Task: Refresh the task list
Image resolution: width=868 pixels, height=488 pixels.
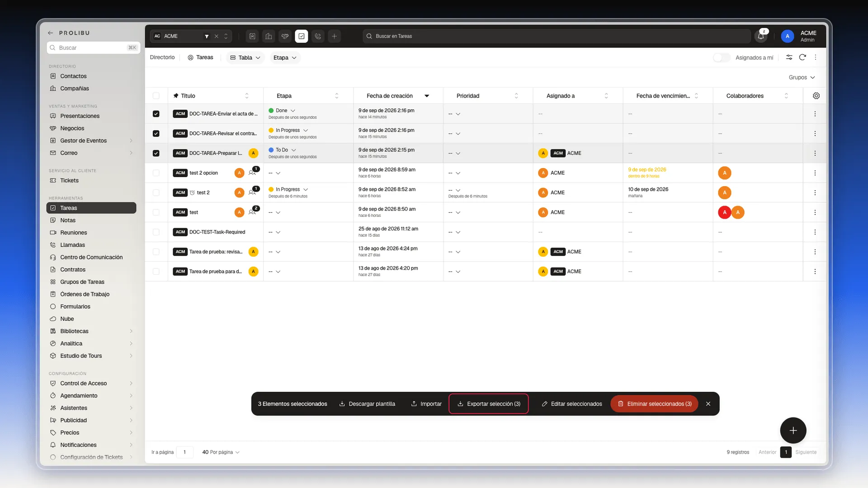Action: pos(802,57)
